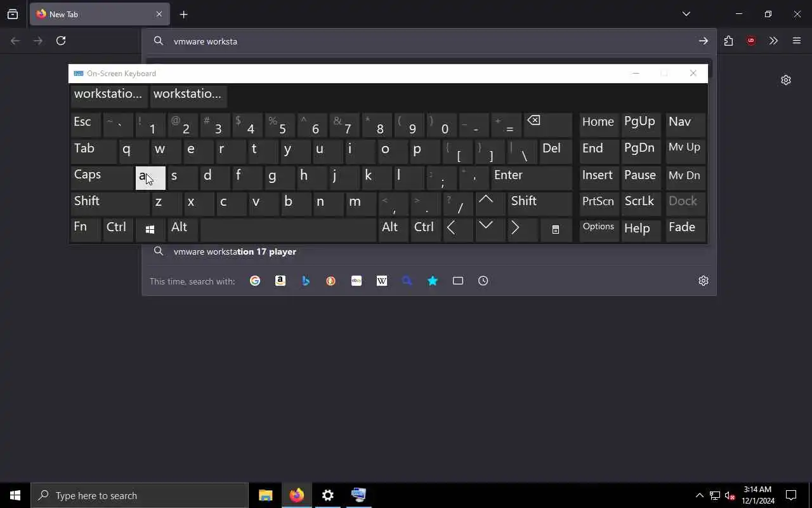Search with Amazon icon
Image resolution: width=812 pixels, height=508 pixels.
tap(280, 281)
